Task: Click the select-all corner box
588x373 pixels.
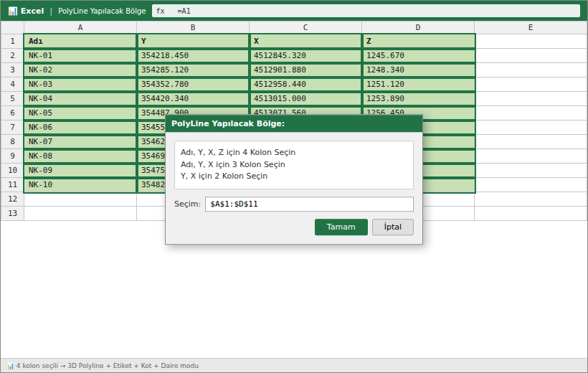Action: pyautogui.click(x=12, y=27)
